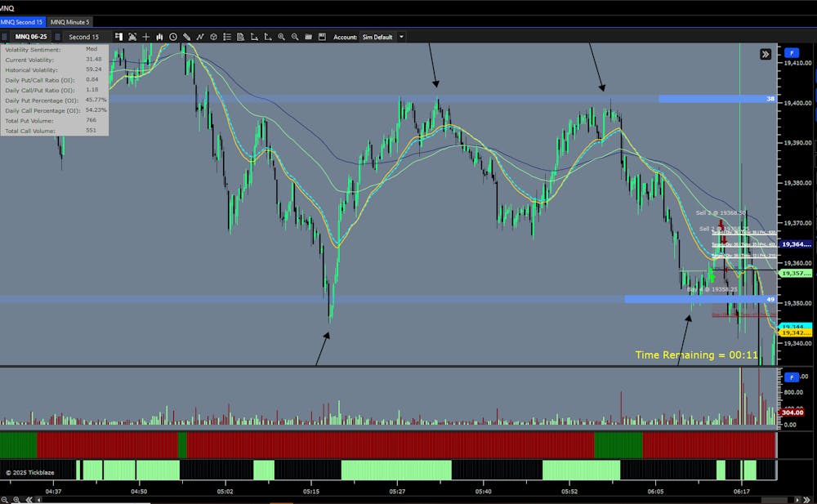The image size is (817, 504).
Task: Add a new element using the plus icon
Action: point(145,37)
